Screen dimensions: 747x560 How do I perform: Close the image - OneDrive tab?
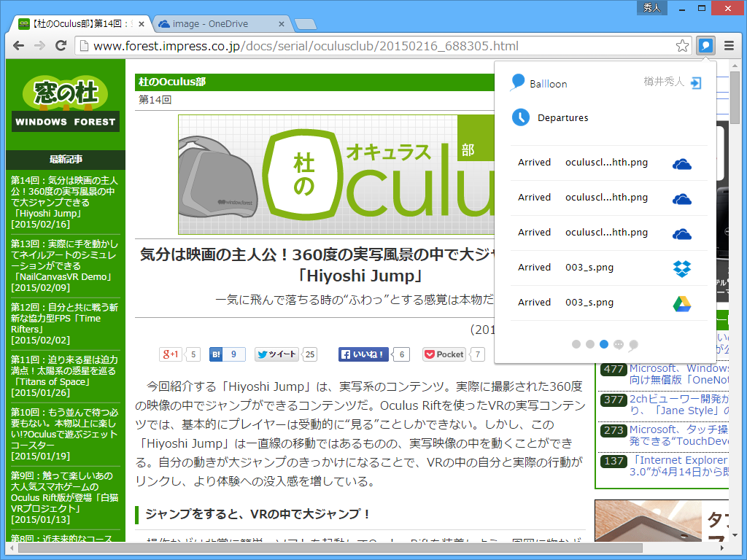[x=281, y=24]
